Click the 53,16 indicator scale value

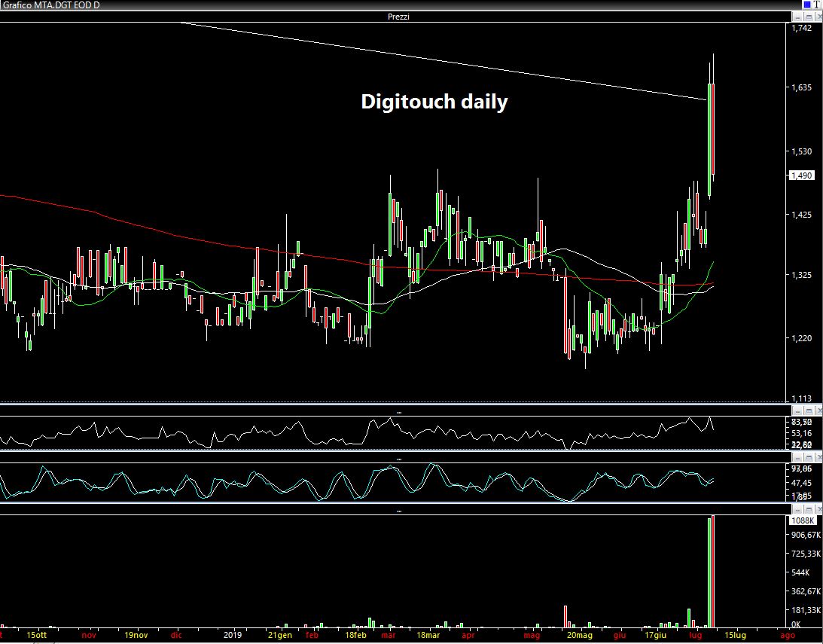coord(801,433)
